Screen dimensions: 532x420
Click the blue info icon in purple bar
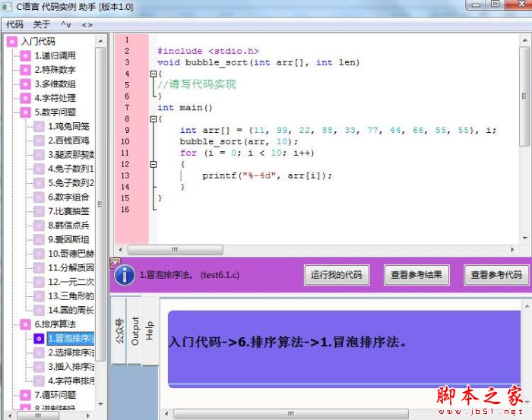tap(125, 275)
